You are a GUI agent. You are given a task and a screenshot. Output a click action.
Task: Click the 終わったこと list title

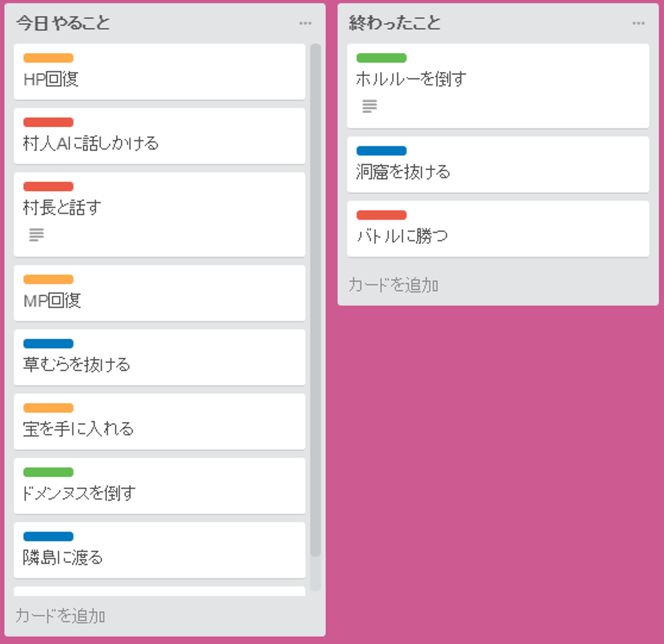coord(395,23)
